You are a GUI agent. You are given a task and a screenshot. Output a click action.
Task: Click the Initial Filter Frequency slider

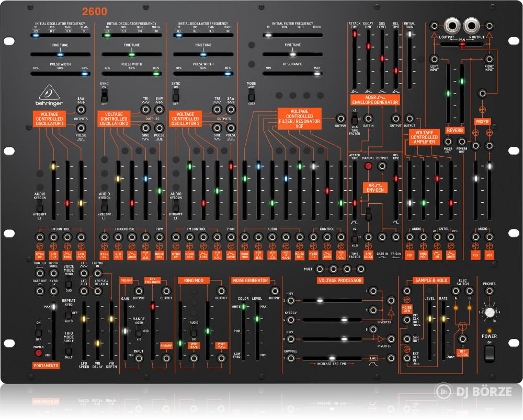coord(292,35)
